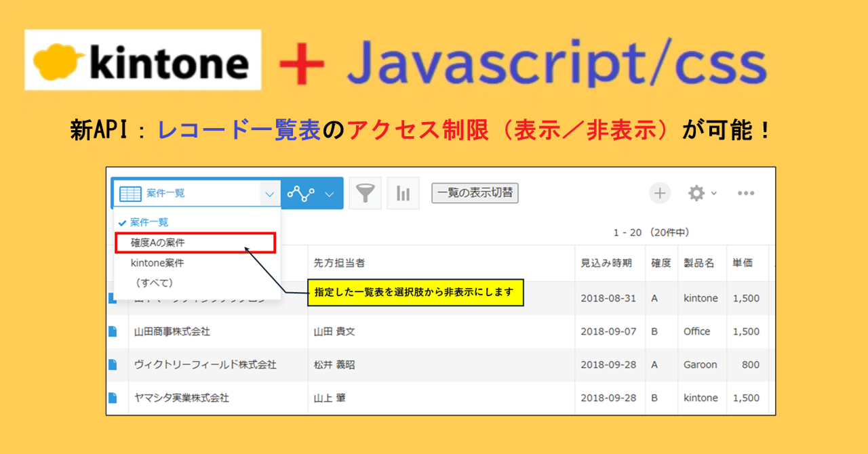Open the record icon on the 山田商事株式会社 row
Screen dimensions: 868x454
click(115, 331)
